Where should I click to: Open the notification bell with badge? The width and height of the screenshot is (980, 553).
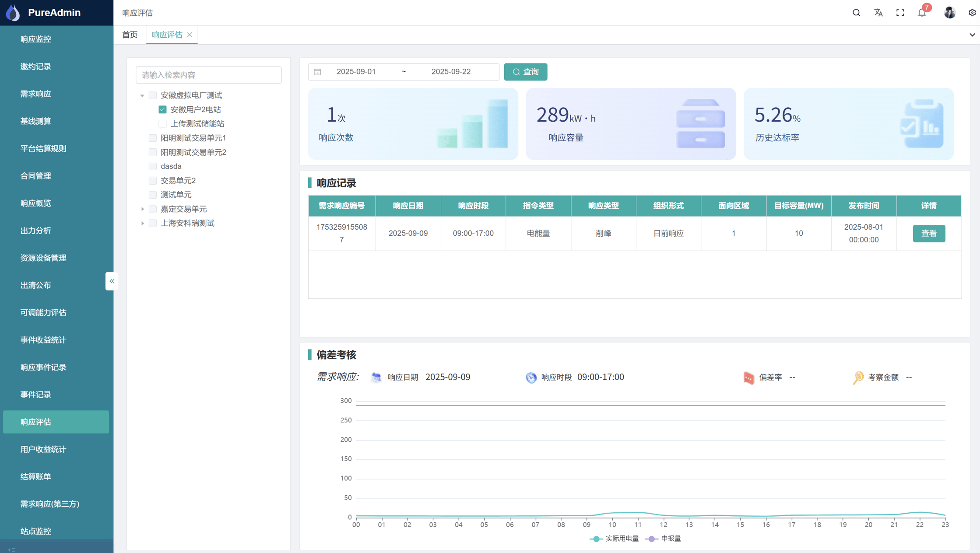pyautogui.click(x=922, y=13)
